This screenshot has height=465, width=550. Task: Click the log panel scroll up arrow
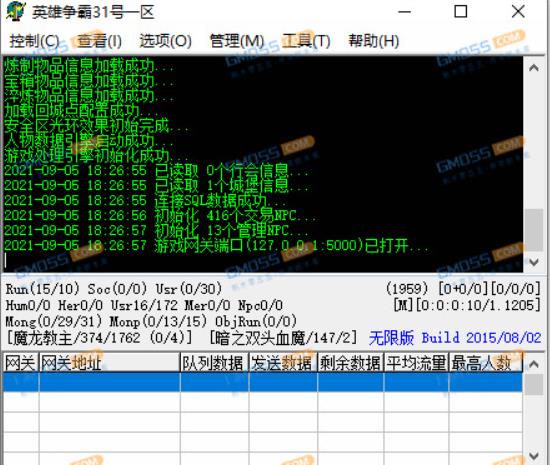click(534, 68)
